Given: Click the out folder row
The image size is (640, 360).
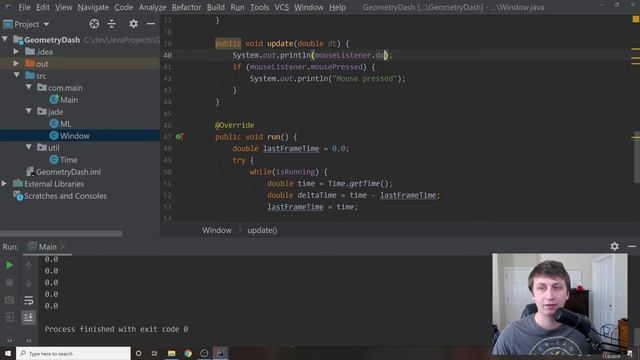Looking at the screenshot, I should (x=80, y=64).
